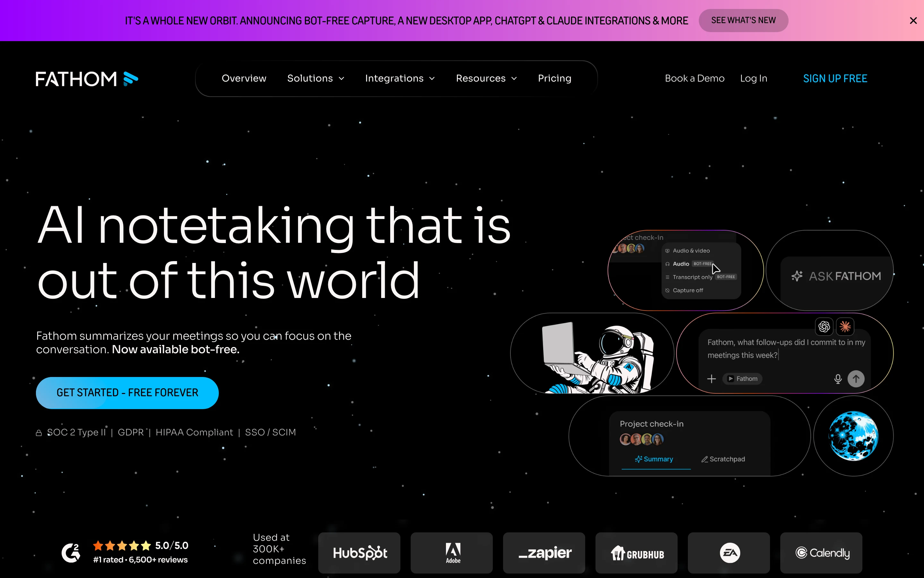Click Book a Demo link

(x=694, y=78)
